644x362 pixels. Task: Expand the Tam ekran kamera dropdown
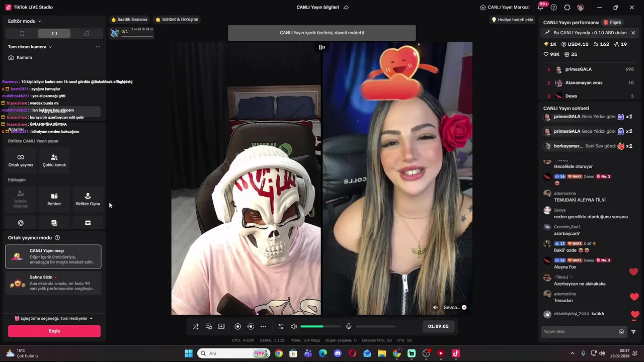pos(30,47)
